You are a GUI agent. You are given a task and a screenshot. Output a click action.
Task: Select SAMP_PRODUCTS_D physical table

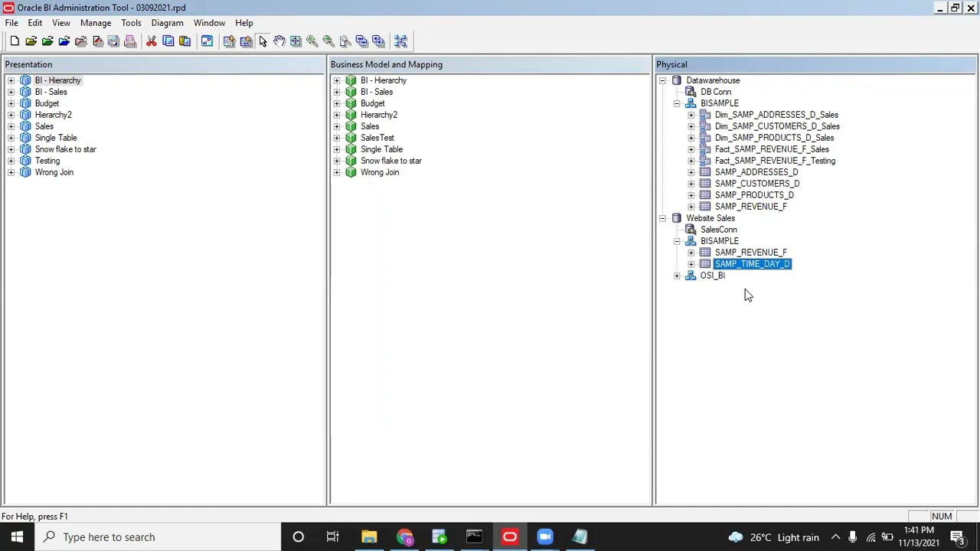pos(754,195)
